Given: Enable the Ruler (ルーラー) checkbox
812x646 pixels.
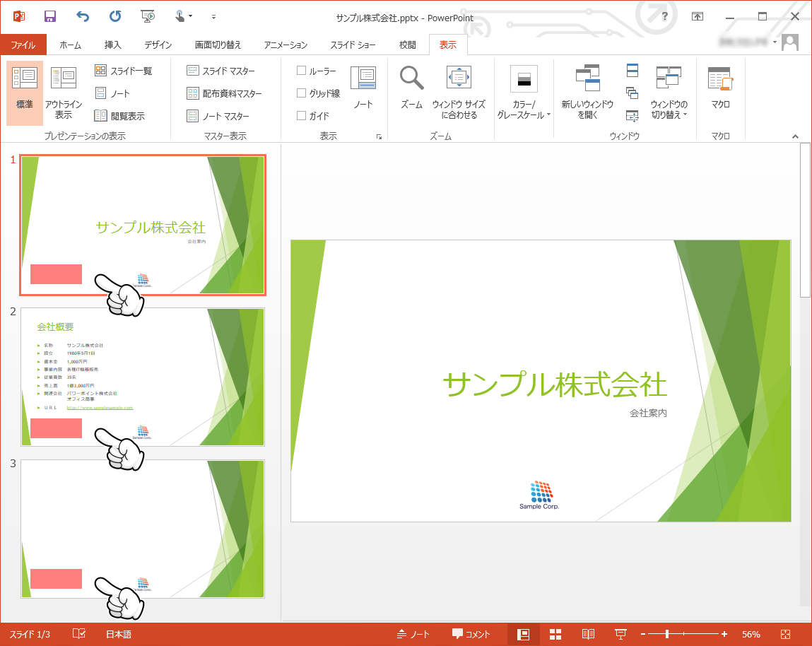Looking at the screenshot, I should tap(301, 71).
